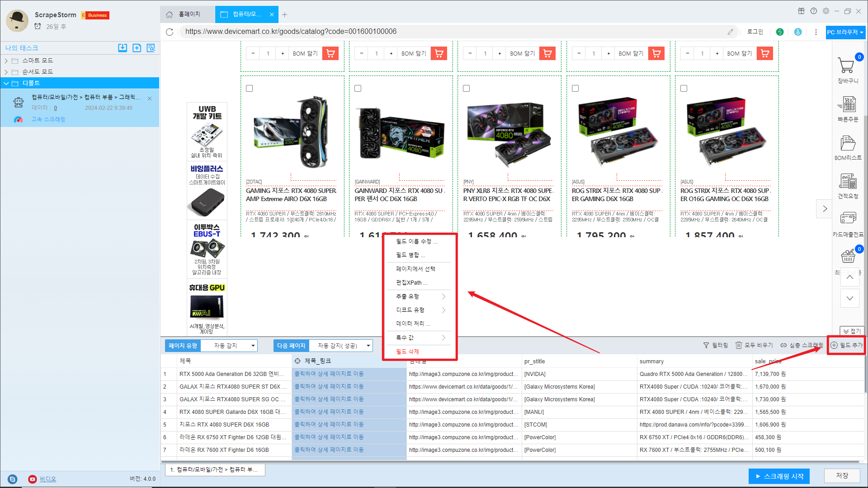The height and width of the screenshot is (488, 868).
Task: Click the new task plus icon
Action: pos(137,48)
